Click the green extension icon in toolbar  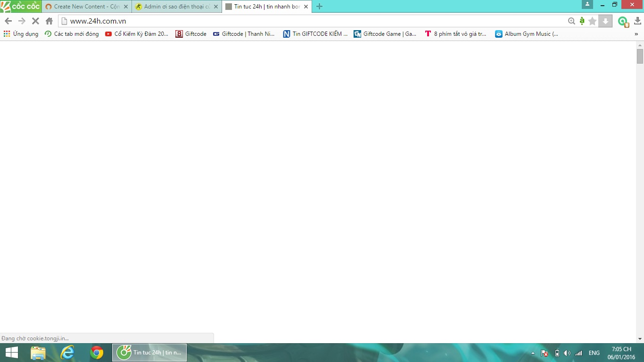pos(623,21)
